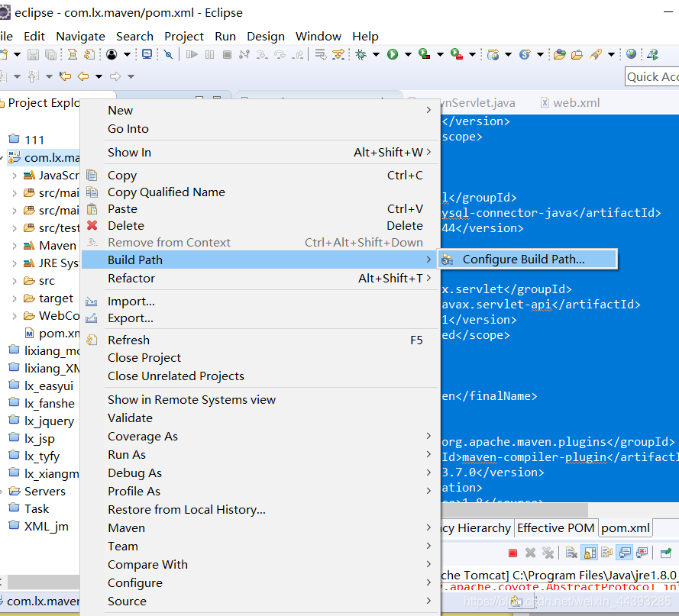Viewport: 679px width, 616px height.
Task: Toggle Pin Console
Action: click(666, 553)
